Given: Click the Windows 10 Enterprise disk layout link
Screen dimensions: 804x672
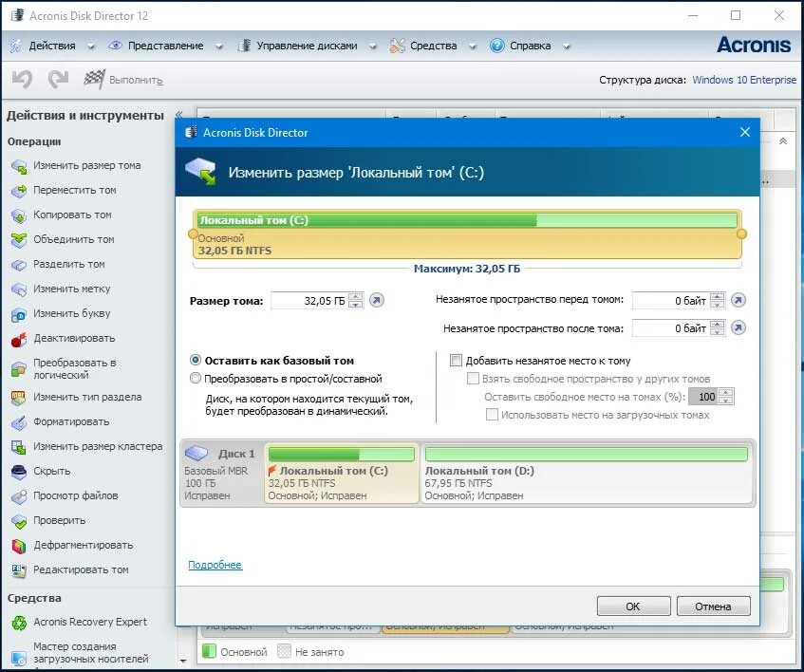Looking at the screenshot, I should point(744,80).
